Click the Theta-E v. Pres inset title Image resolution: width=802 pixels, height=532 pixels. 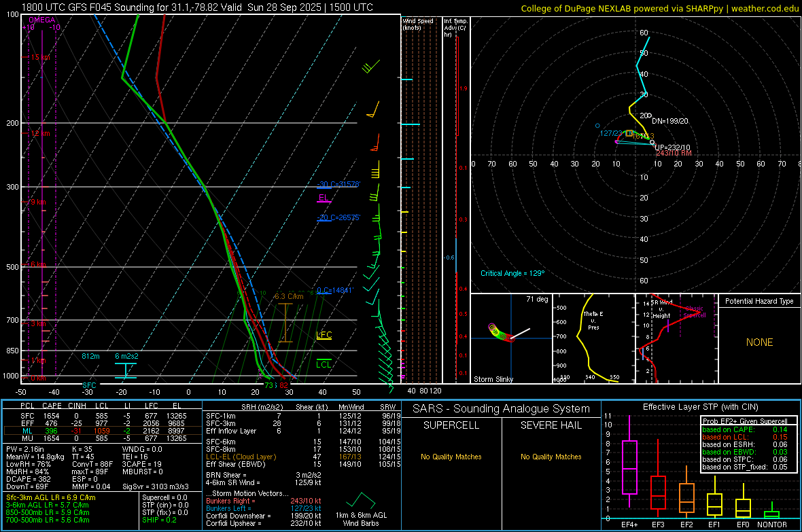(593, 320)
